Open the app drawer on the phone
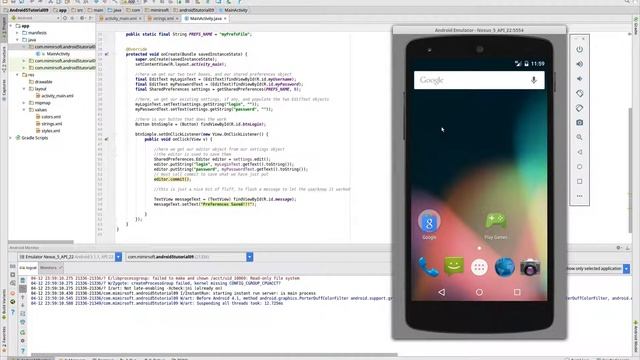This screenshot has height=360, width=640. [479, 267]
